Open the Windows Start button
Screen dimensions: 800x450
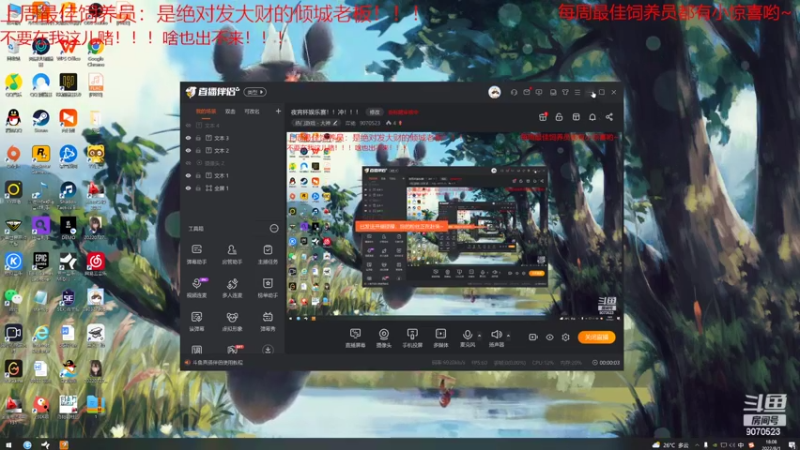coord(8,445)
